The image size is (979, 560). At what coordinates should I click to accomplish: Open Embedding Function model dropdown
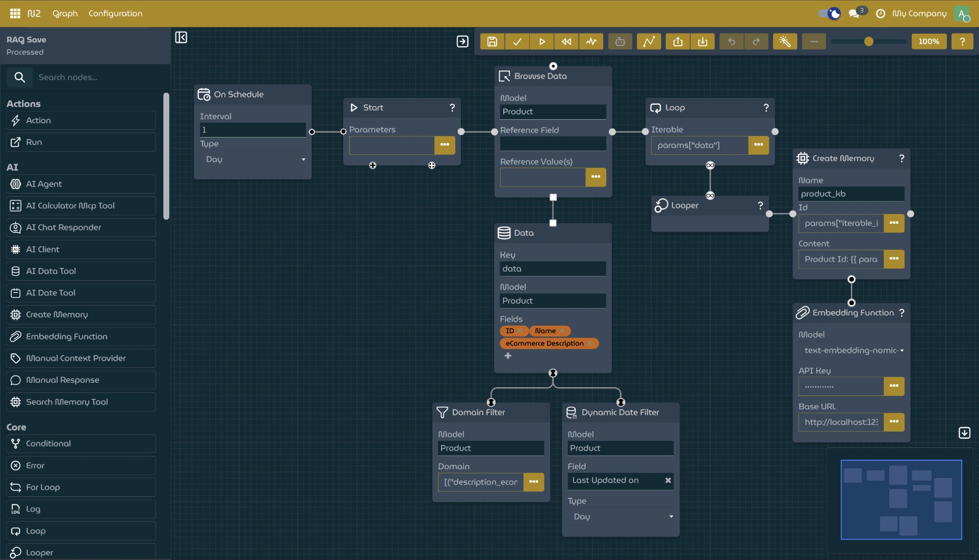coord(852,351)
